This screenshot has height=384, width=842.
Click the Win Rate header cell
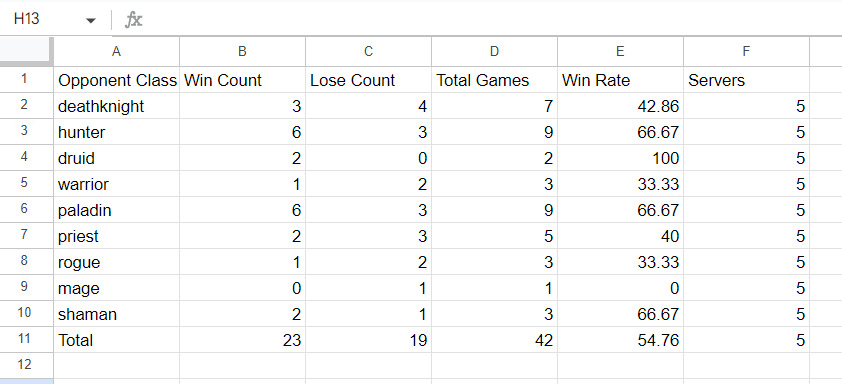click(620, 80)
